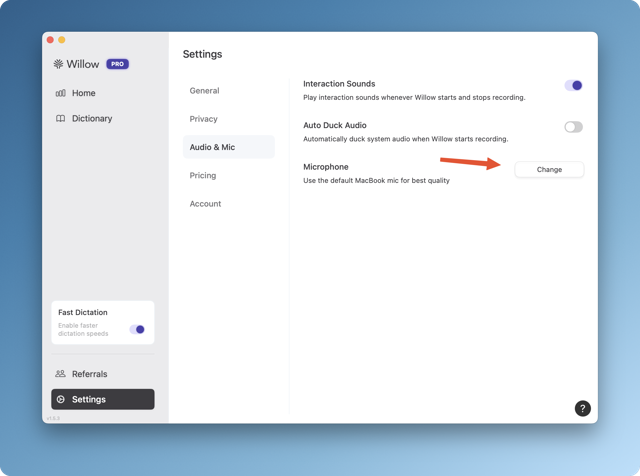Click the Change microphone button
Viewport: 640px width, 476px height.
pos(549,169)
